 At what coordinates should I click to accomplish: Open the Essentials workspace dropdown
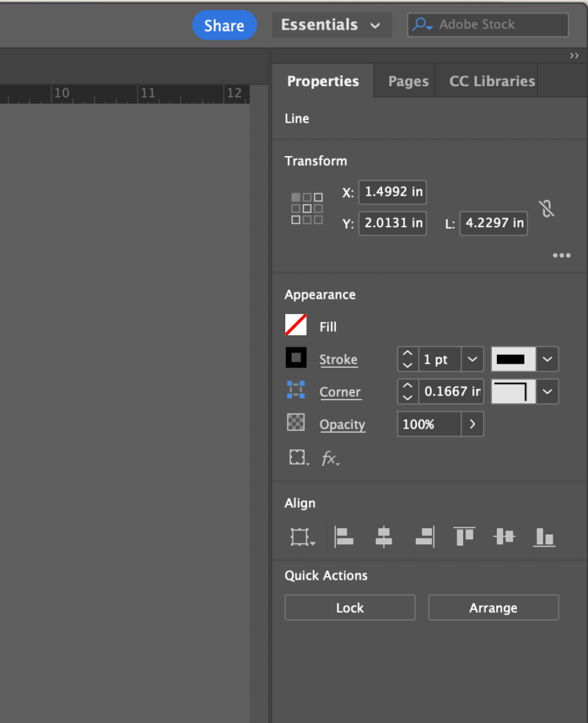(331, 24)
